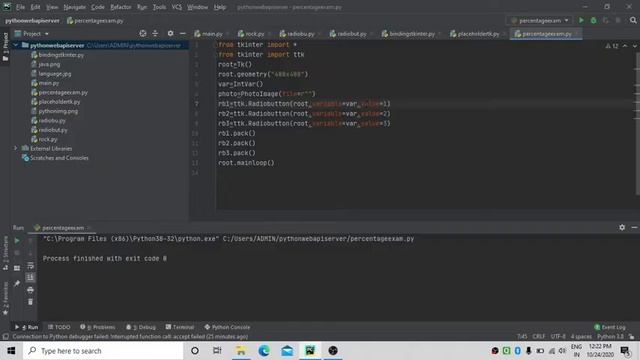This screenshot has height=360, width=640.
Task: Open Task View on taskbar
Action: click(217, 351)
